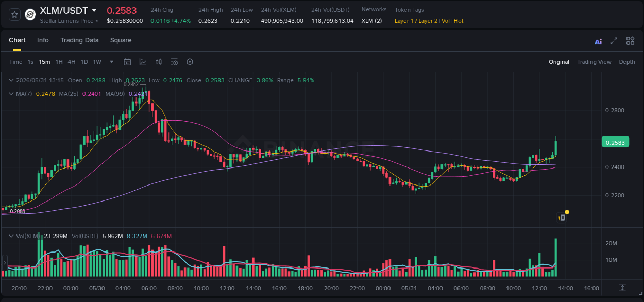Switch to the Info tab
Viewport: 644px width, 302px height.
click(43, 40)
